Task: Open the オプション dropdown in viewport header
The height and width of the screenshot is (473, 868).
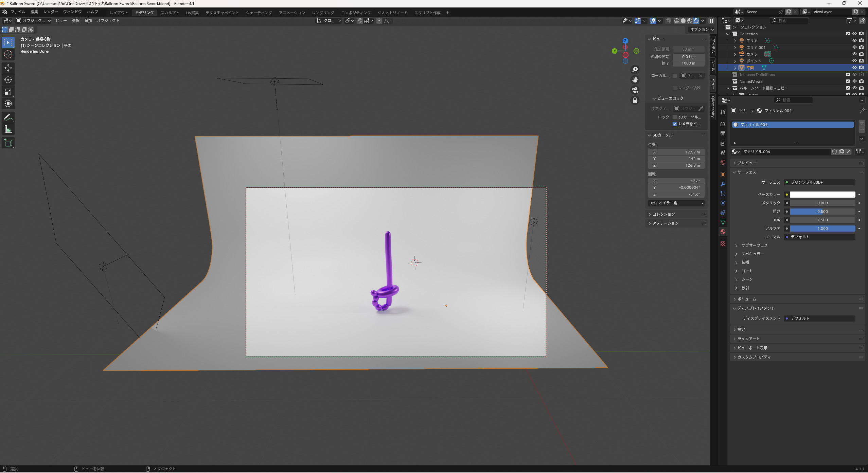Action: click(x=702, y=30)
